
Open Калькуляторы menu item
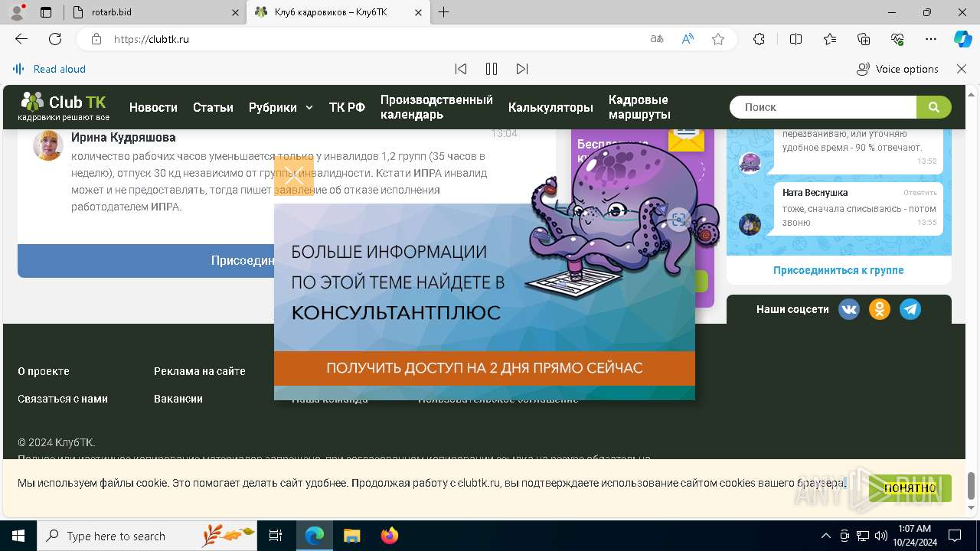(550, 107)
